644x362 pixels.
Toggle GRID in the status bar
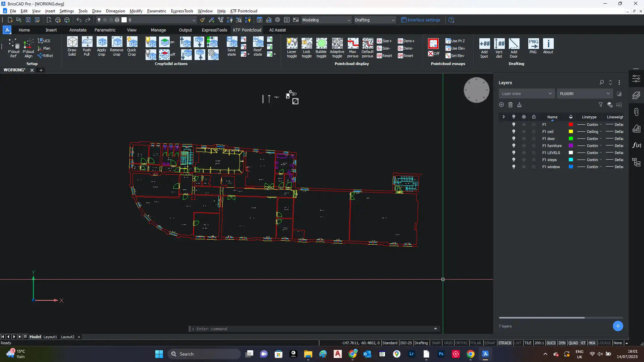point(448,343)
